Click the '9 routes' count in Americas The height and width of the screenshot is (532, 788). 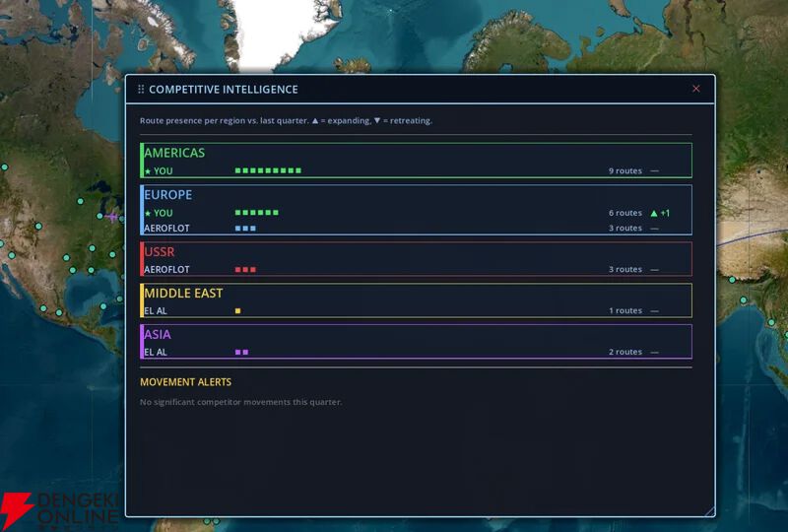pyautogui.click(x=624, y=171)
